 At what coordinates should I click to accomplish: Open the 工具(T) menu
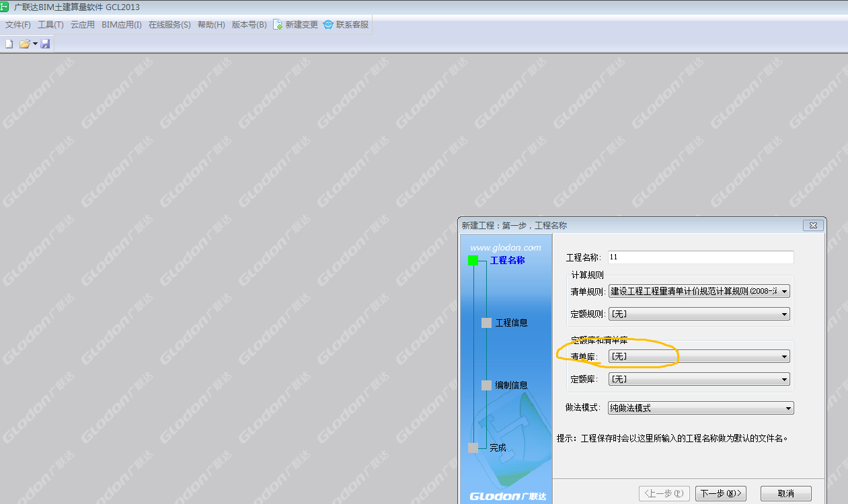50,25
